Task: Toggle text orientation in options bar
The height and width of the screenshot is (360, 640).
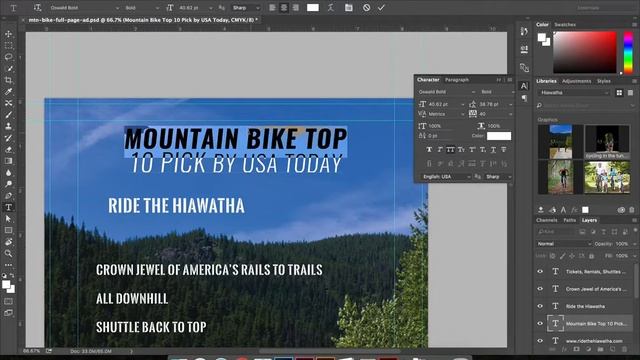Action: 38,7
